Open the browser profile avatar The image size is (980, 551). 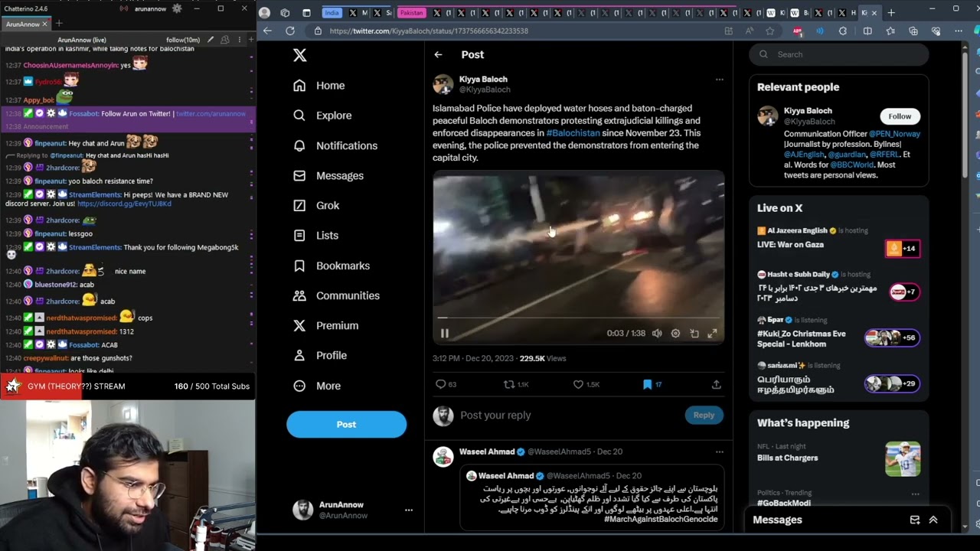coord(264,13)
